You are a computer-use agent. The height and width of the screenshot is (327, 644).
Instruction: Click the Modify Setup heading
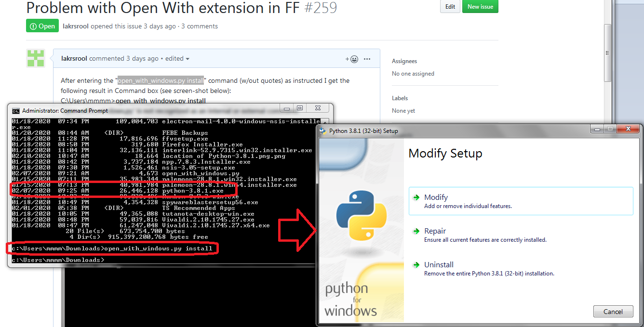click(x=445, y=154)
